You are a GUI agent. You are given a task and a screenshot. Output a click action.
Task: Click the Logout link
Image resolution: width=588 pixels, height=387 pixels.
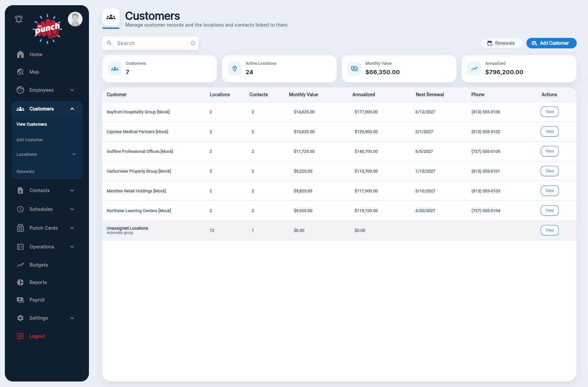pos(37,336)
